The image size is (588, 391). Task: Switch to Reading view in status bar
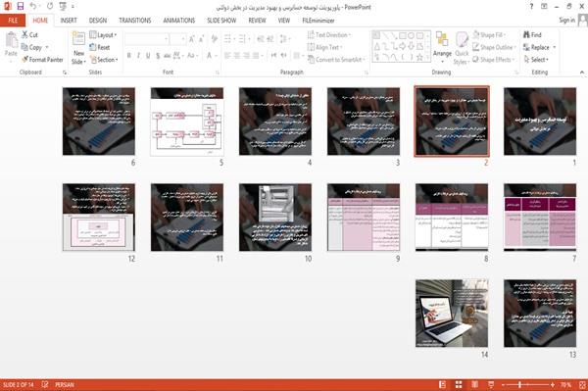474,384
